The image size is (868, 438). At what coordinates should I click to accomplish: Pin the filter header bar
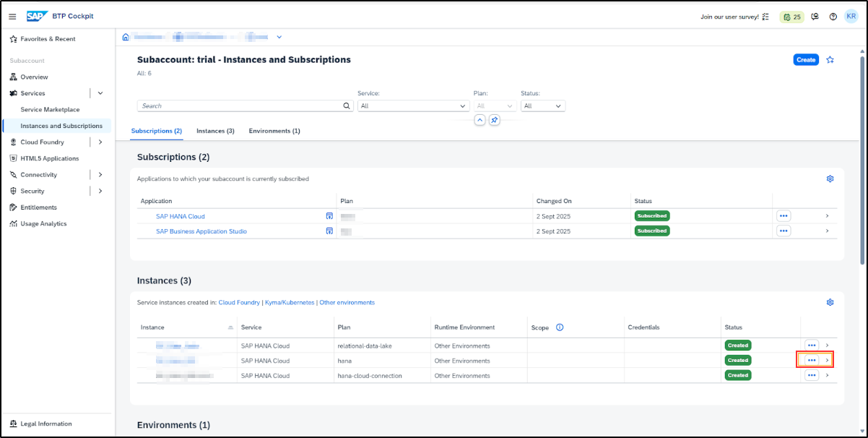click(x=494, y=120)
